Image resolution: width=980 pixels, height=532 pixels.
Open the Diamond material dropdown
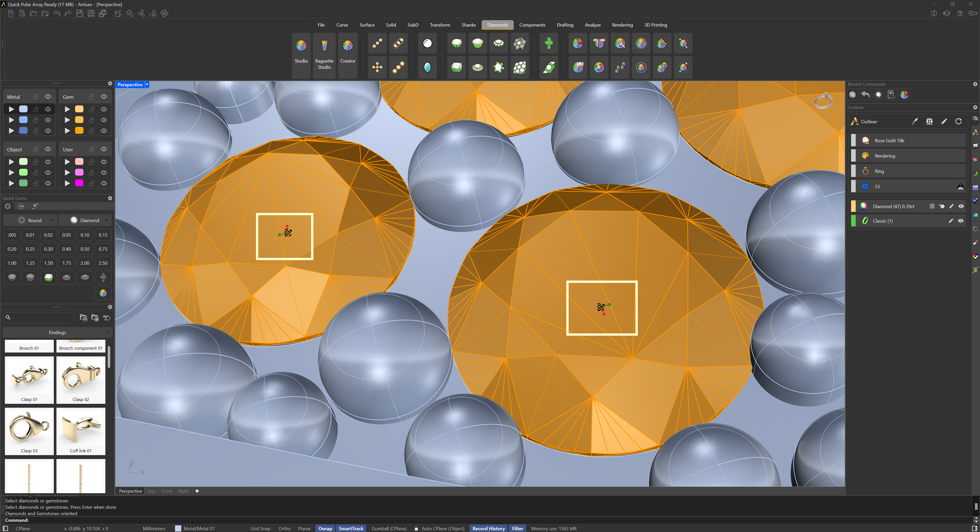[85, 220]
